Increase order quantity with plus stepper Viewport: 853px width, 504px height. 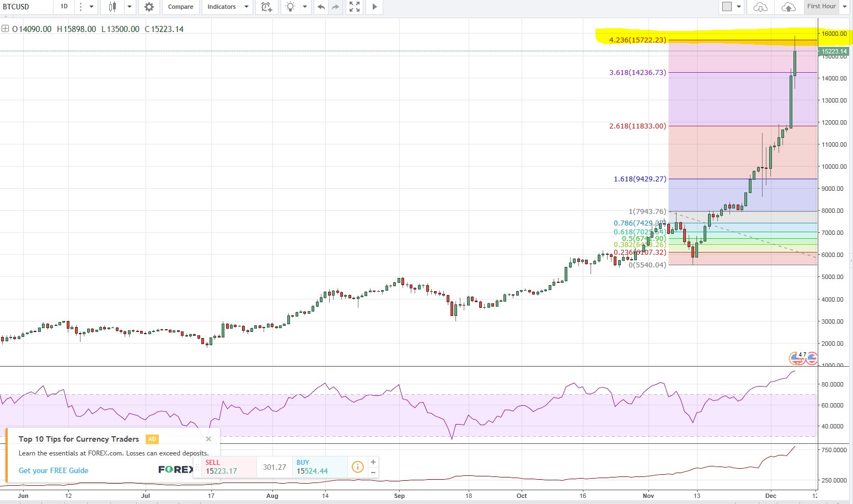pos(373,462)
